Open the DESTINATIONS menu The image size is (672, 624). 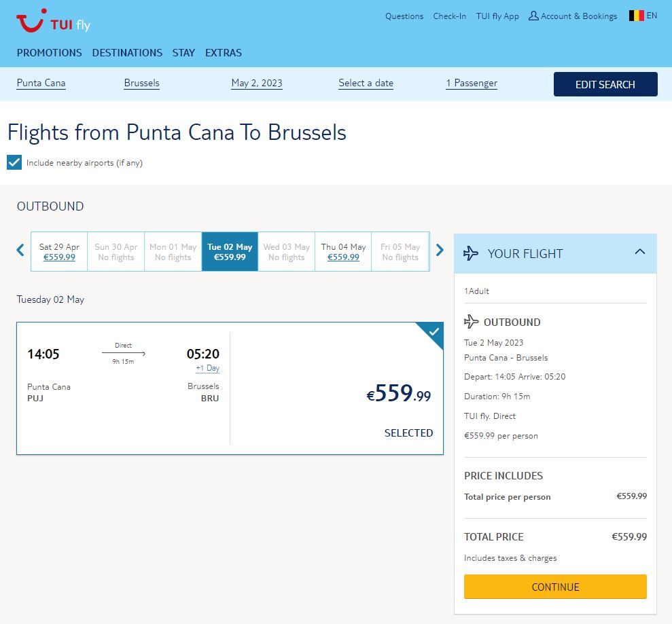tap(127, 53)
